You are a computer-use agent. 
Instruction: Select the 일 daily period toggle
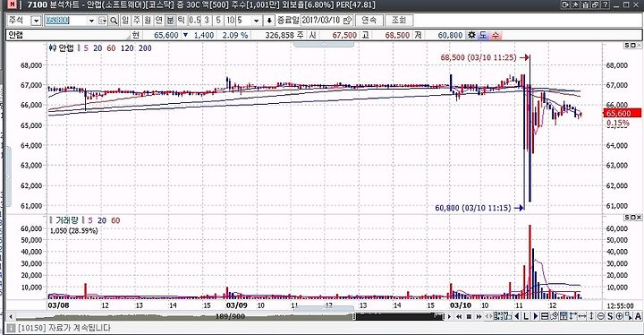pyautogui.click(x=125, y=21)
